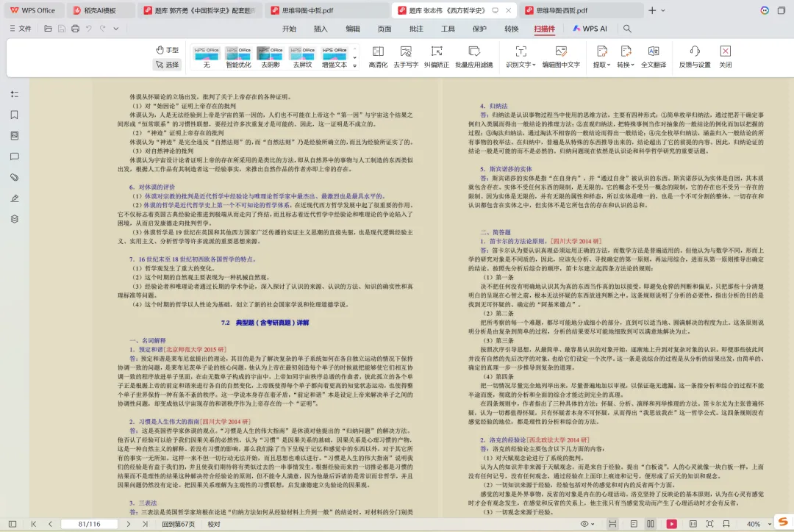Open the 识别文字 dropdown

[520, 57]
